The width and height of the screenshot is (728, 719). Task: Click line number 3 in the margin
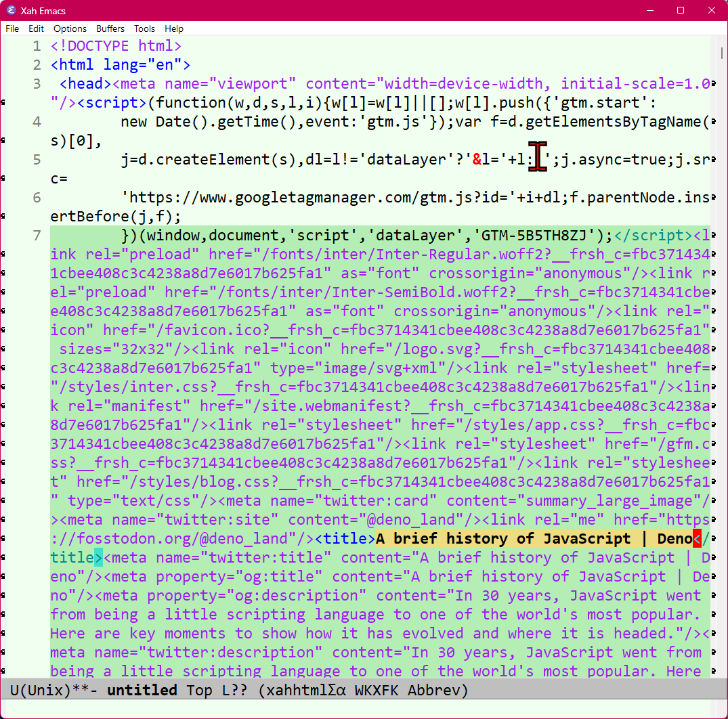click(x=37, y=84)
